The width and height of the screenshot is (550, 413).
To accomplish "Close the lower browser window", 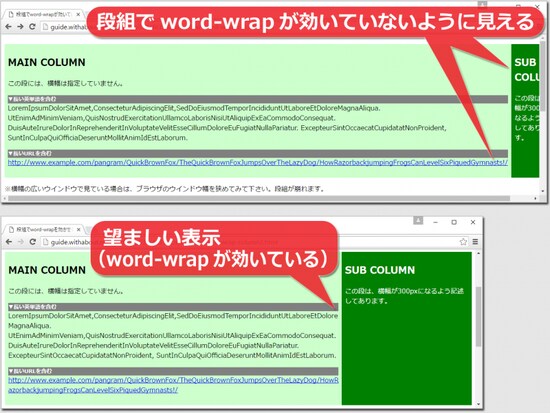I will 473,222.
